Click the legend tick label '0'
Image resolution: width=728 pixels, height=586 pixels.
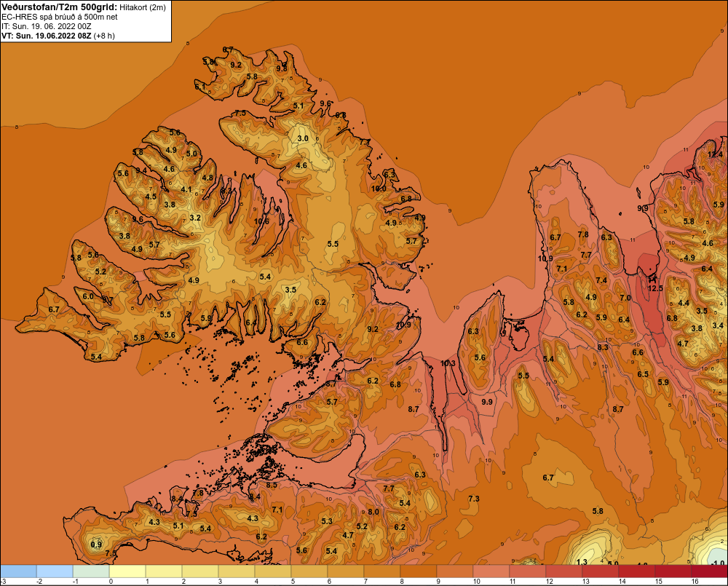coord(111,582)
